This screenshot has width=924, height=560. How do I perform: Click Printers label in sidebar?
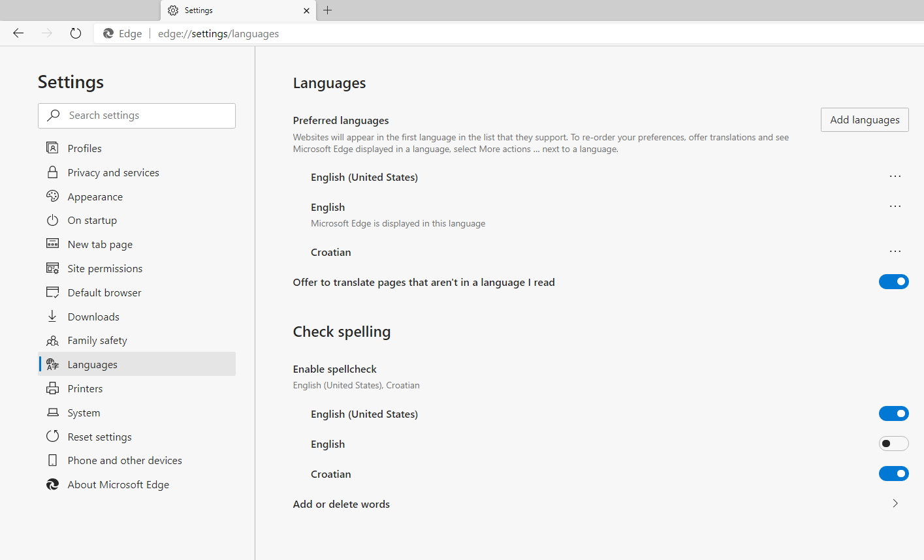pyautogui.click(x=85, y=388)
